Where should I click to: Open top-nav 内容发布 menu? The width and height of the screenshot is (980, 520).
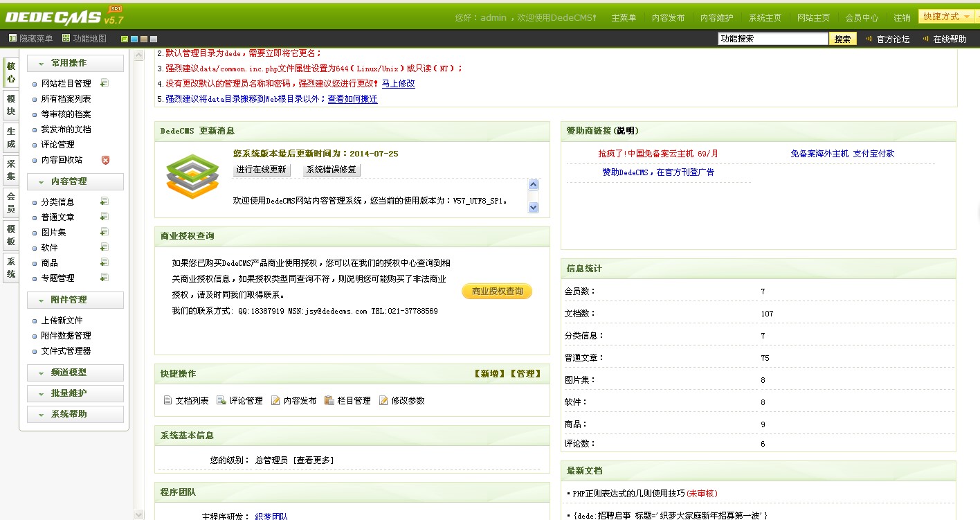[x=668, y=18]
